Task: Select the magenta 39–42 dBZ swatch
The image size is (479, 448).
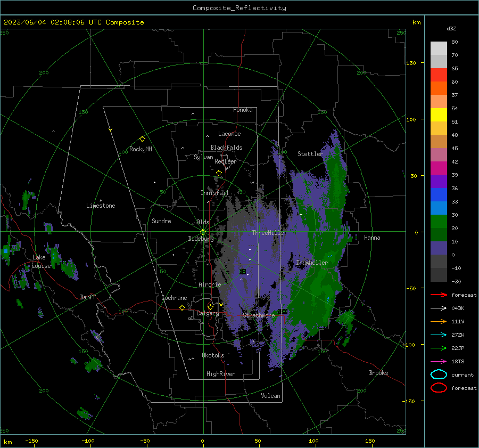Action: (439, 168)
